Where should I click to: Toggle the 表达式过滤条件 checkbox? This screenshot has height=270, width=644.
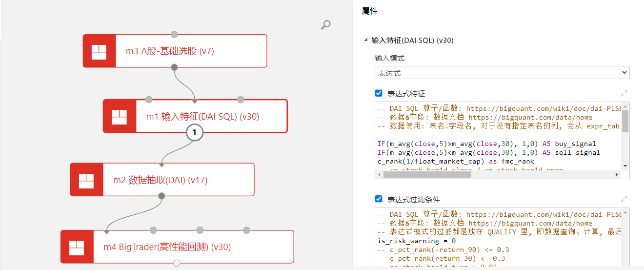379,199
